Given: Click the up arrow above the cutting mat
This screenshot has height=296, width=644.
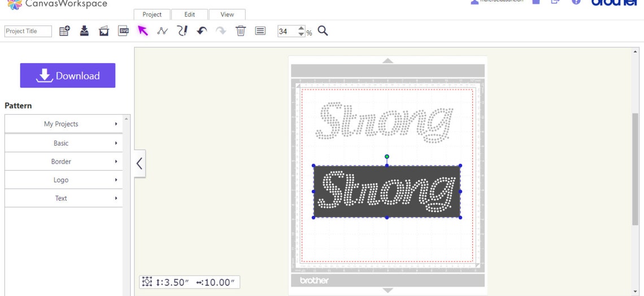Looking at the screenshot, I should point(388,60).
